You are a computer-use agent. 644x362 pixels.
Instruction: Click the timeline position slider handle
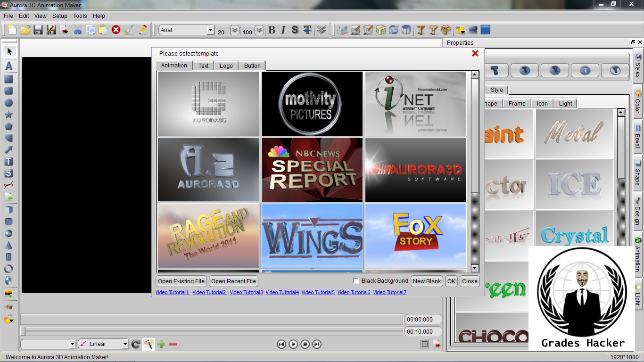tap(23, 331)
